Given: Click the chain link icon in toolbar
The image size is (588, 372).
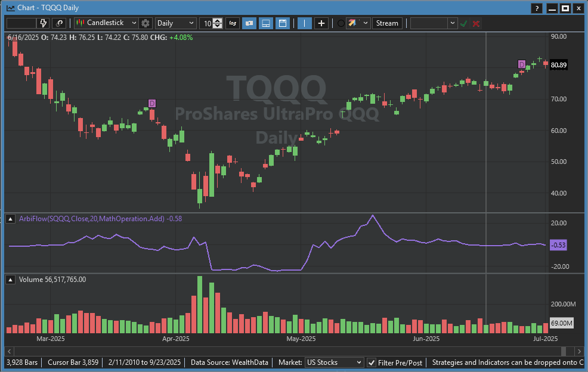Looking at the screenshot, I should (59, 23).
